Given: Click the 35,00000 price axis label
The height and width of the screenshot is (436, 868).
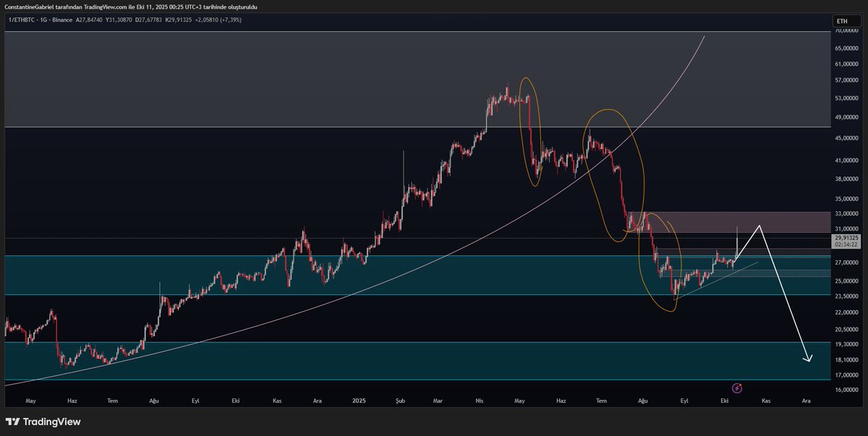Looking at the screenshot, I should click(846, 198).
